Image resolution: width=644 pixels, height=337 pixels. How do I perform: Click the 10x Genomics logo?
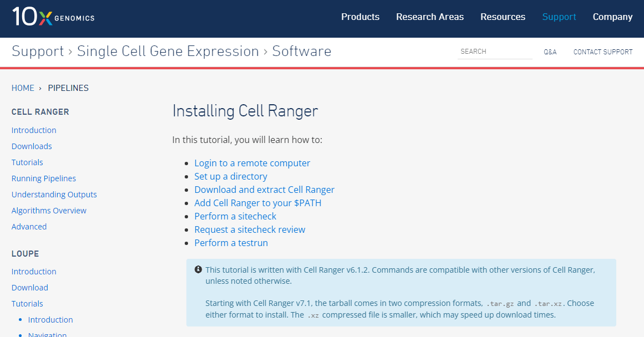coord(53,17)
